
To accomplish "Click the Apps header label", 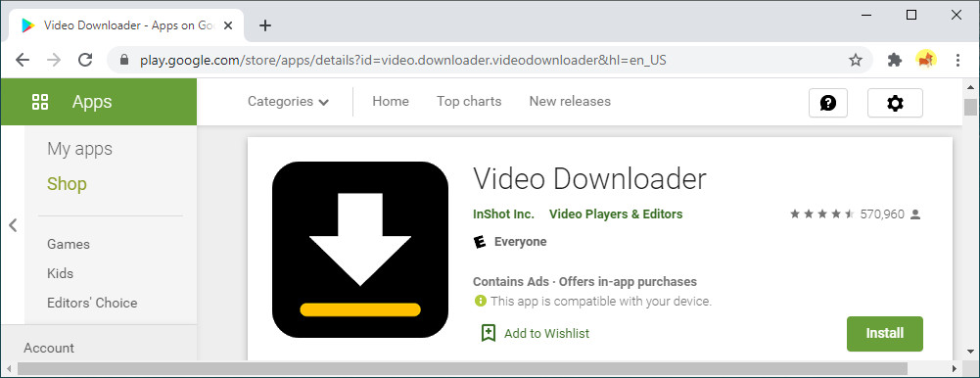I will point(92,102).
